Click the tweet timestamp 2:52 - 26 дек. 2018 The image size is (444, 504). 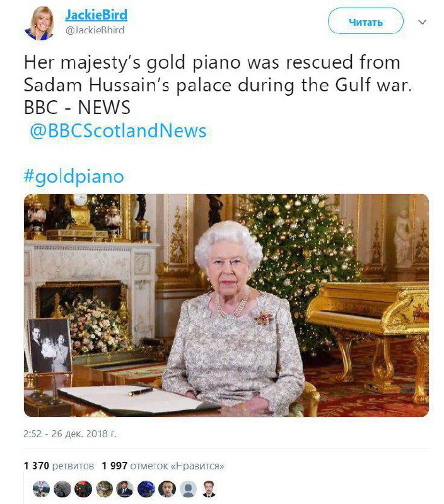pos(70,433)
